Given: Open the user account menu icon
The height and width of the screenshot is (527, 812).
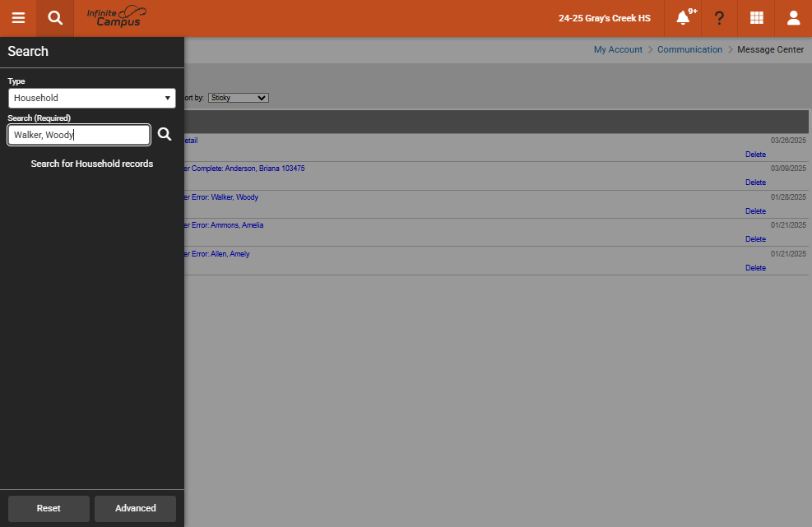Looking at the screenshot, I should [x=793, y=18].
